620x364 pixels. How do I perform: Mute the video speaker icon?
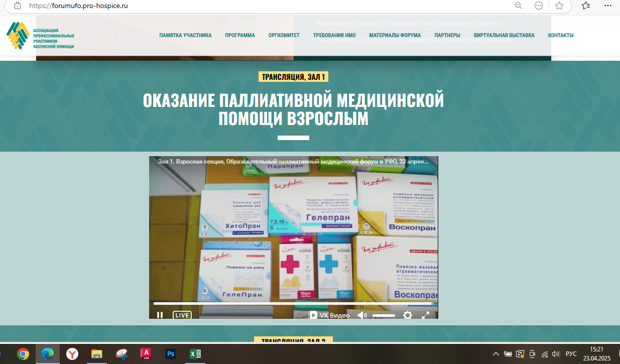pos(362,315)
